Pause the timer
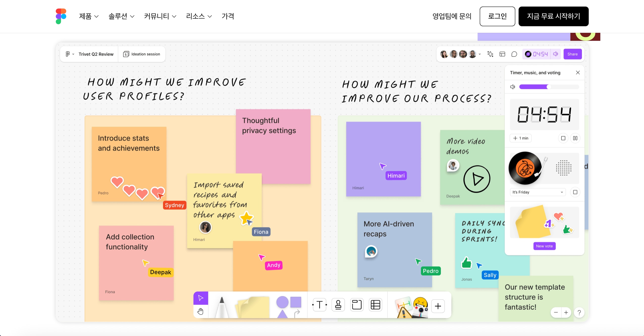Viewport: 644px width, 336px height. point(575,138)
